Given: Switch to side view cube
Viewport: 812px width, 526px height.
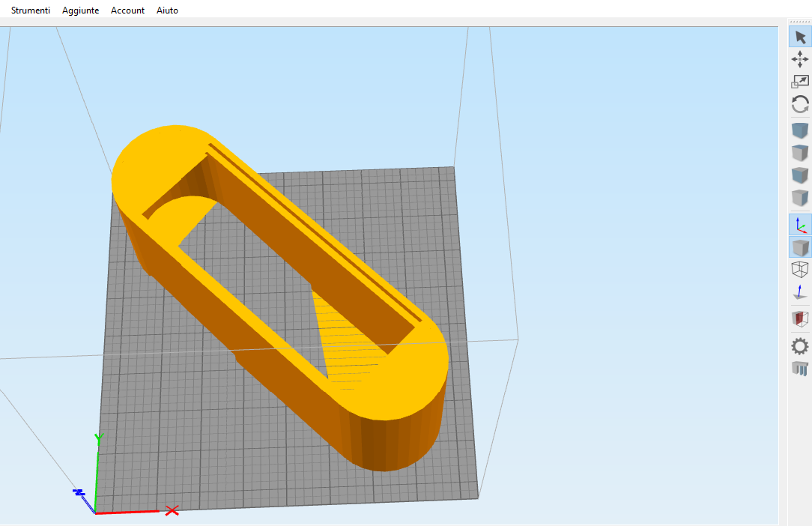Looking at the screenshot, I should pos(800,198).
